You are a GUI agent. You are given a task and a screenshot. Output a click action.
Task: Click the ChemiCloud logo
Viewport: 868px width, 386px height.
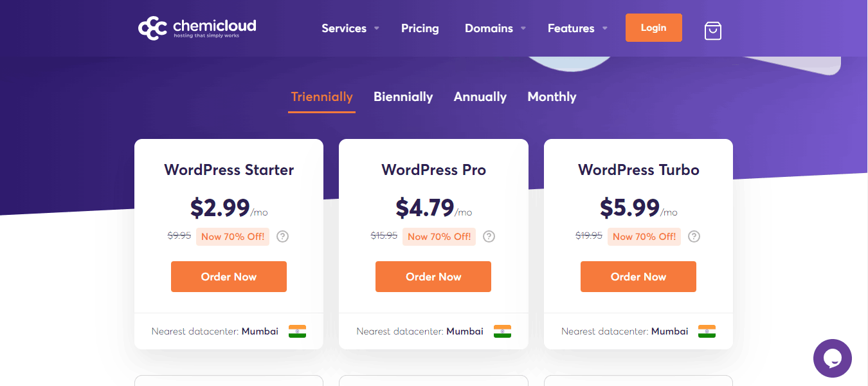click(197, 28)
